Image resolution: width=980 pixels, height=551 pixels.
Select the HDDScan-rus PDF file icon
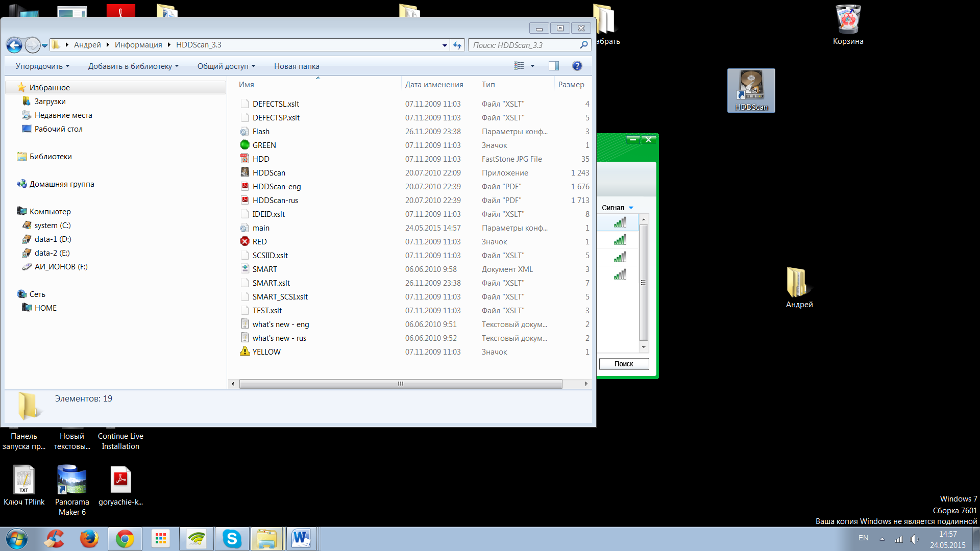(245, 200)
